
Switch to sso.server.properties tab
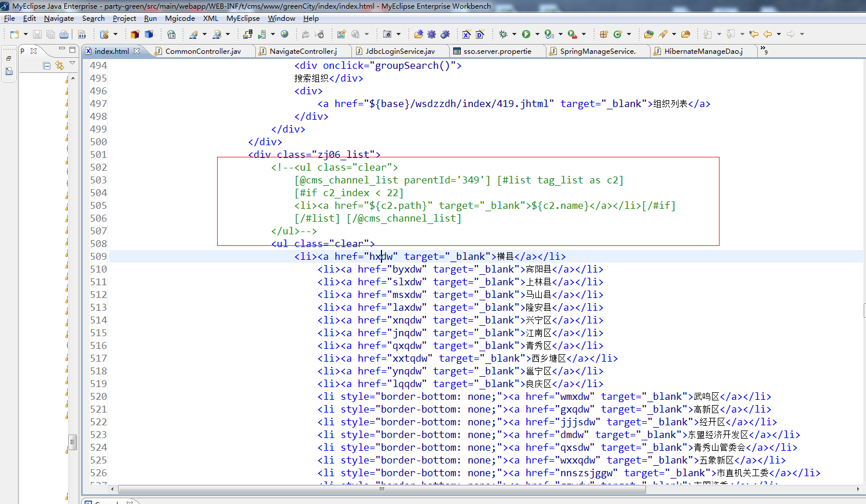point(497,51)
